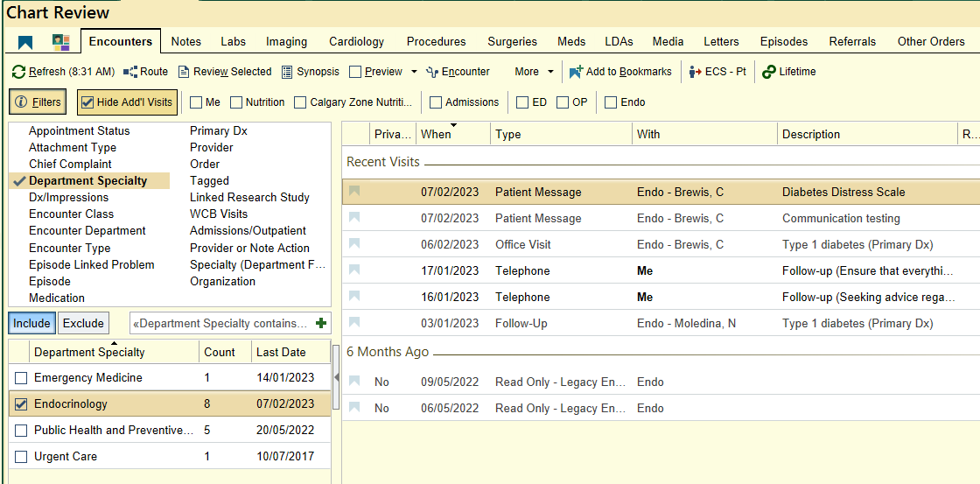
Task: Enable the ED filter checkbox
Action: click(522, 102)
